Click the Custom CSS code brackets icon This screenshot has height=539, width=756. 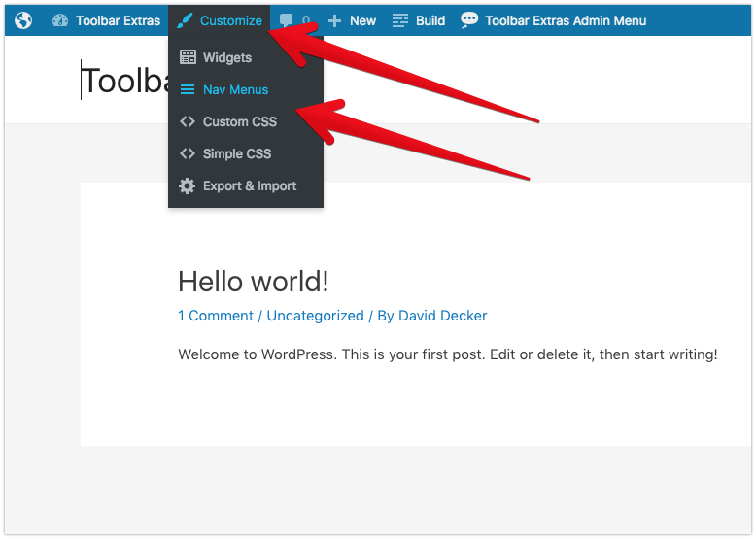tap(188, 121)
